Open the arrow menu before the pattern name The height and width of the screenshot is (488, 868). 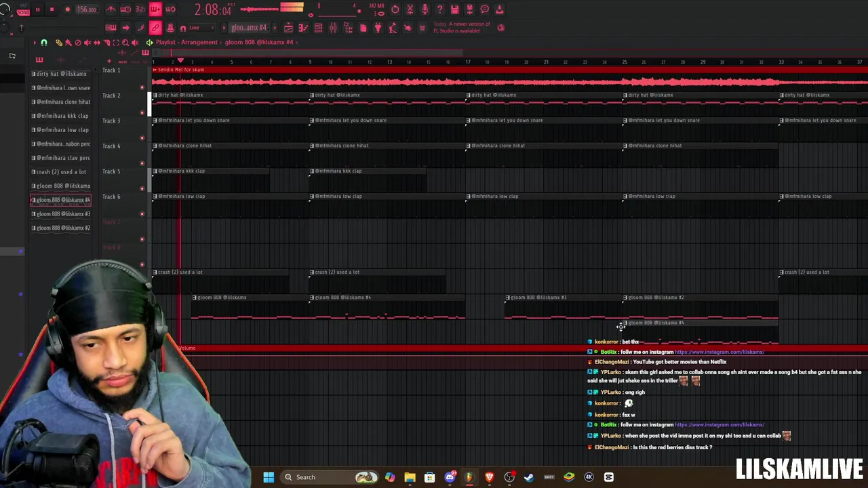[x=224, y=28]
